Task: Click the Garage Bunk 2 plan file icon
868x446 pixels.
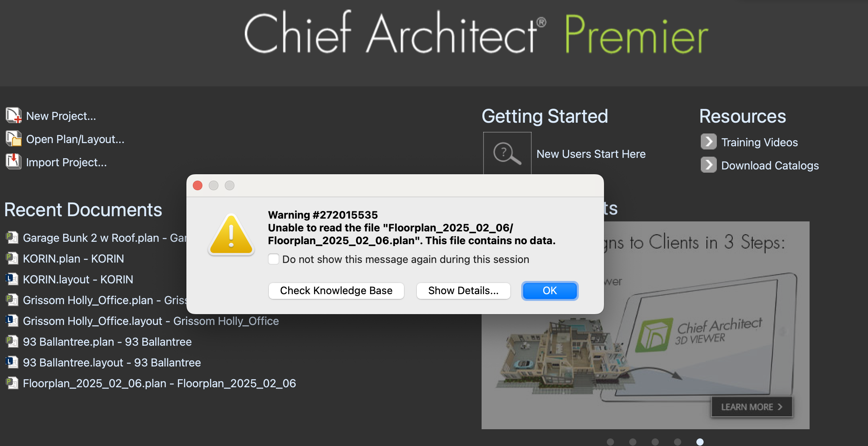Action: point(12,237)
